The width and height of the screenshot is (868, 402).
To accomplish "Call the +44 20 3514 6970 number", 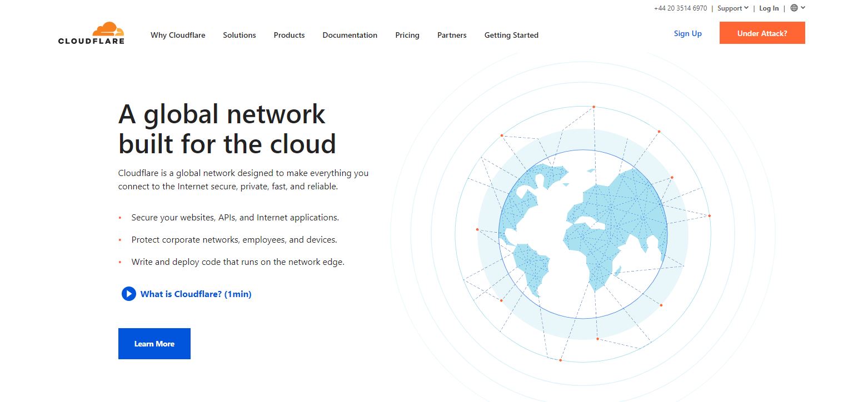I will click(681, 8).
